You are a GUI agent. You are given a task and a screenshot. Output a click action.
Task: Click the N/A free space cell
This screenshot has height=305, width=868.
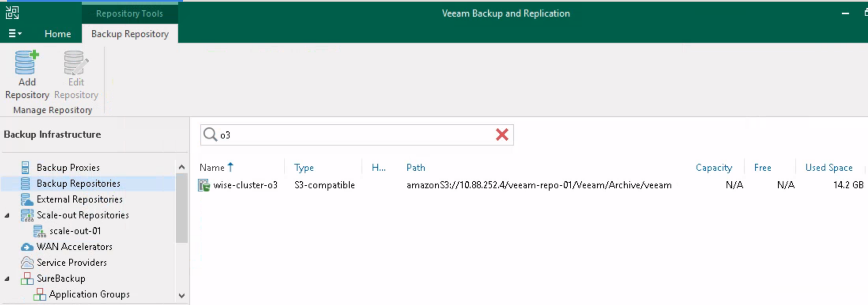[x=785, y=185]
